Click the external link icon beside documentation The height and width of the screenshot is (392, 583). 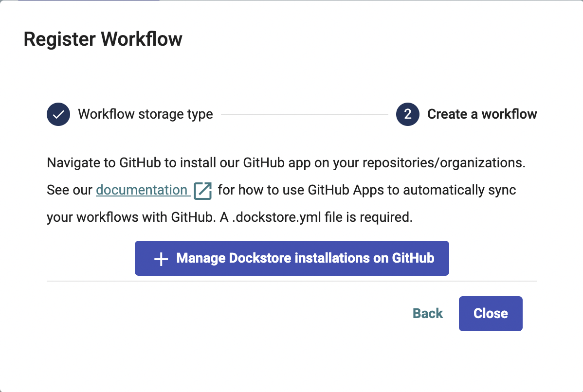(203, 191)
